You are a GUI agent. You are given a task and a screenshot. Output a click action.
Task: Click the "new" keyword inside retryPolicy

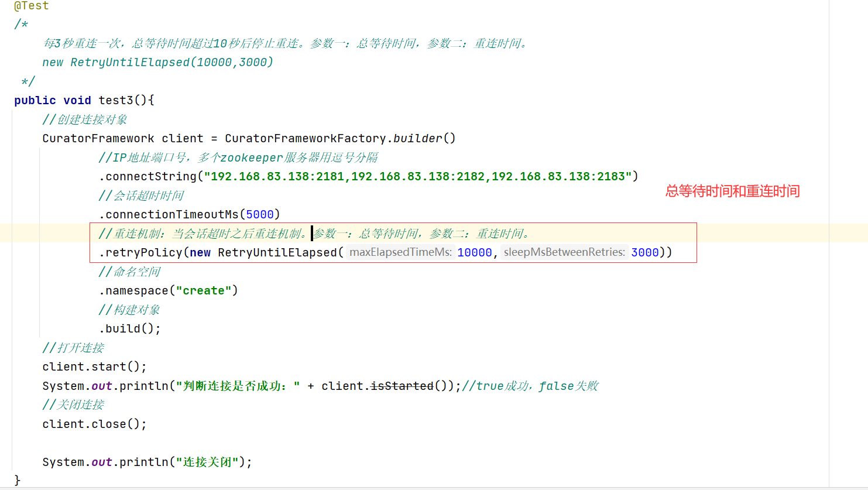click(x=200, y=252)
